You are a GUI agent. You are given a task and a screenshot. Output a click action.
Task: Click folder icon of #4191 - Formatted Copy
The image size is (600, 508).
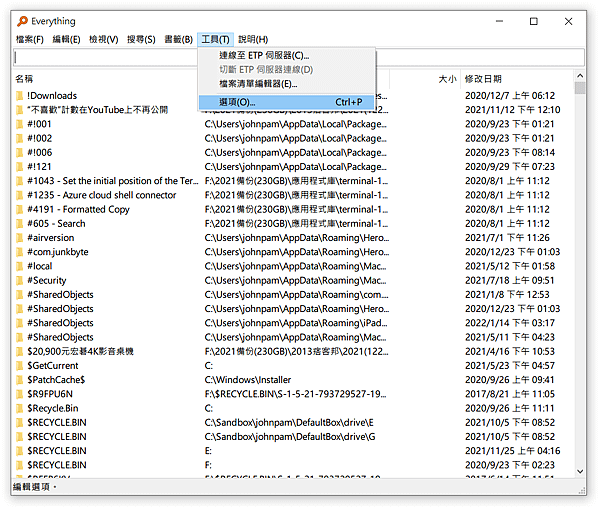point(20,209)
